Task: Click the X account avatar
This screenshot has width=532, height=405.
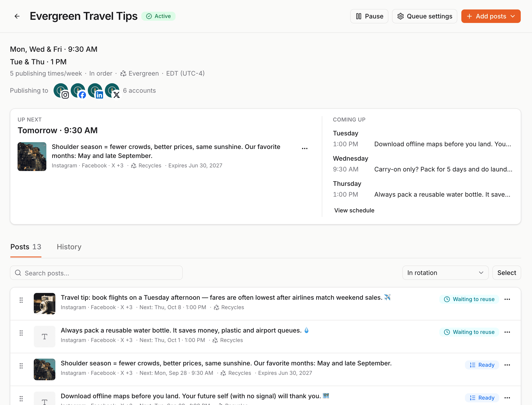Action: [112, 91]
